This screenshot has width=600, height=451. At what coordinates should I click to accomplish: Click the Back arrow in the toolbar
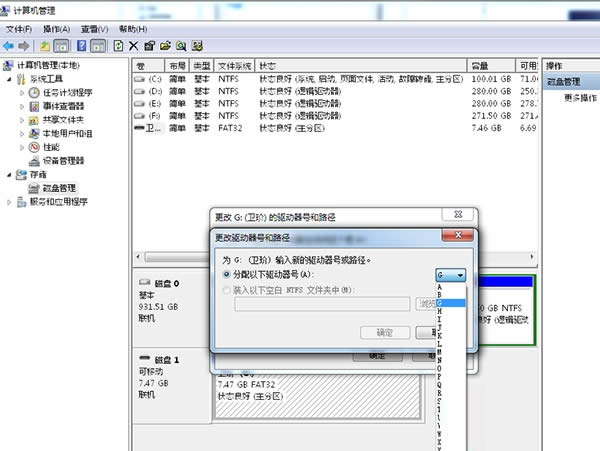point(9,46)
